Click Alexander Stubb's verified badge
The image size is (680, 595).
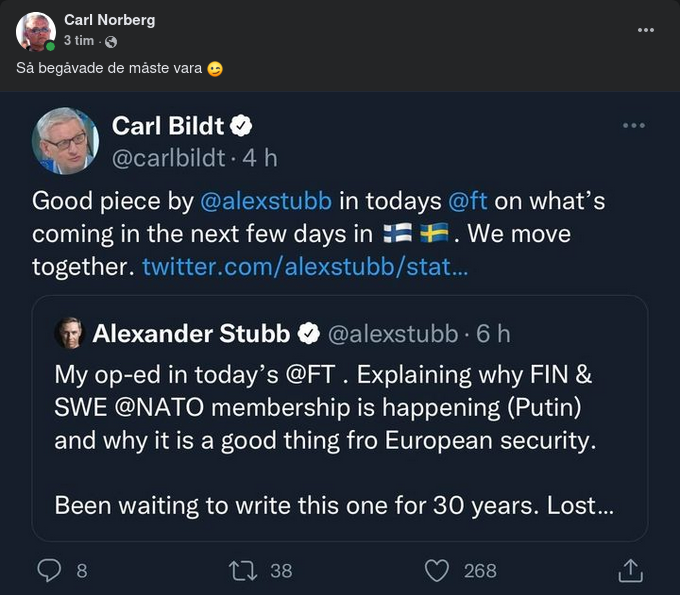(309, 333)
